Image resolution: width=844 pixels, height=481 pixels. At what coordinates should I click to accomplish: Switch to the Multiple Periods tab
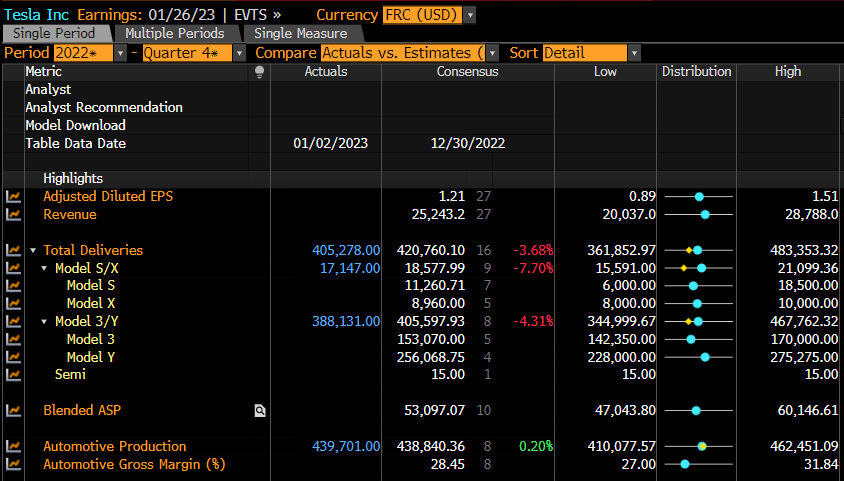click(175, 33)
